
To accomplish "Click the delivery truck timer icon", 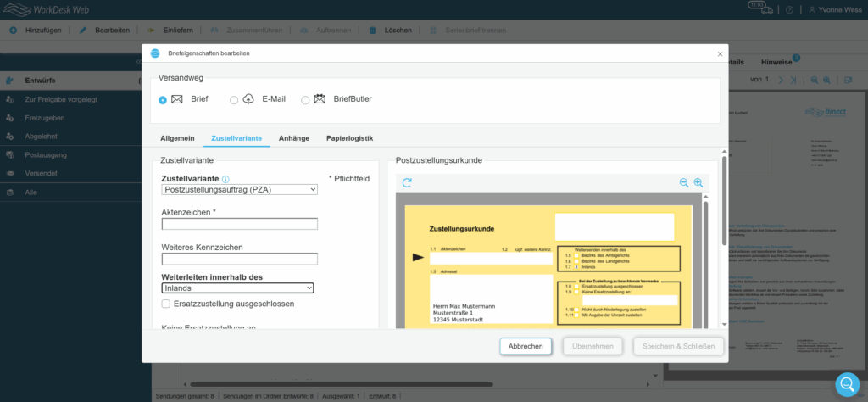I will (x=760, y=7).
